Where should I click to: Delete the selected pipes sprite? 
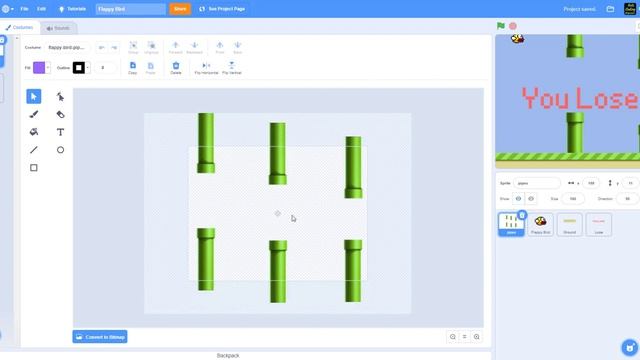pos(522,215)
